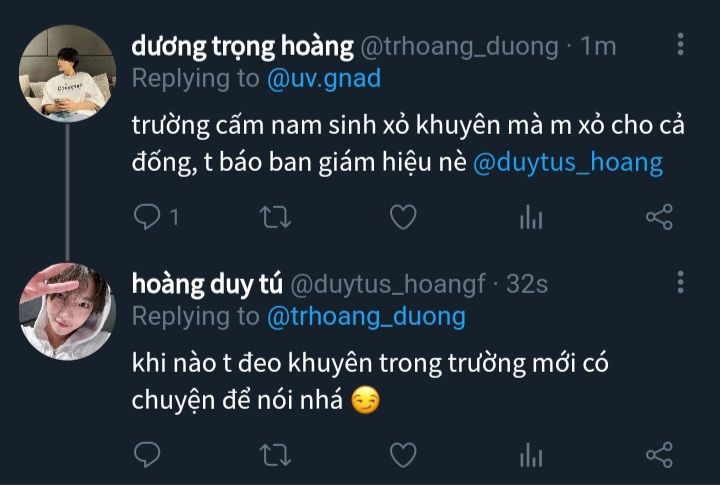Screen dimensions: 720x485
Task: Share hoàng duy tú's tweet
Action: [x=659, y=455]
